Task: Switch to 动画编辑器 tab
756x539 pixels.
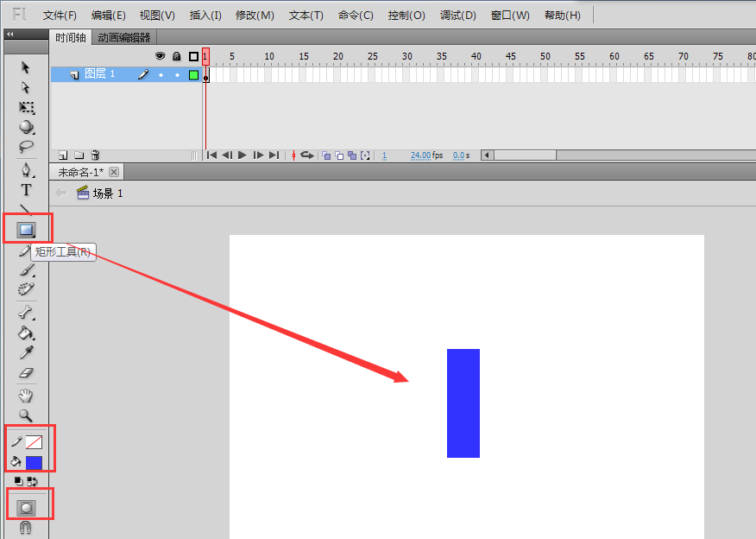Action: (x=124, y=38)
